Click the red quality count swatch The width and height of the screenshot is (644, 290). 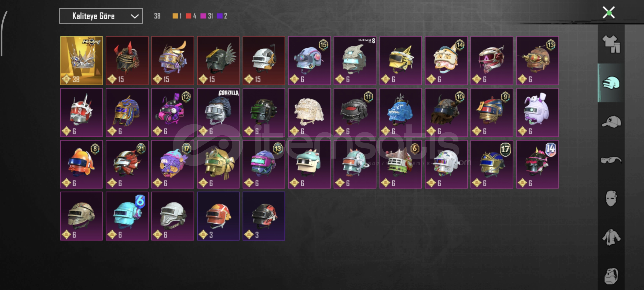click(x=189, y=16)
